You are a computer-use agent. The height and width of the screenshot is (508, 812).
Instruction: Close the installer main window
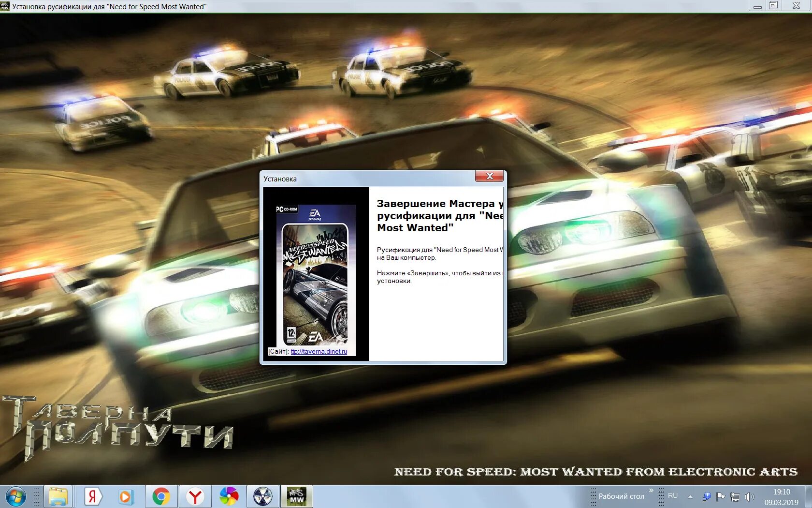click(796, 6)
